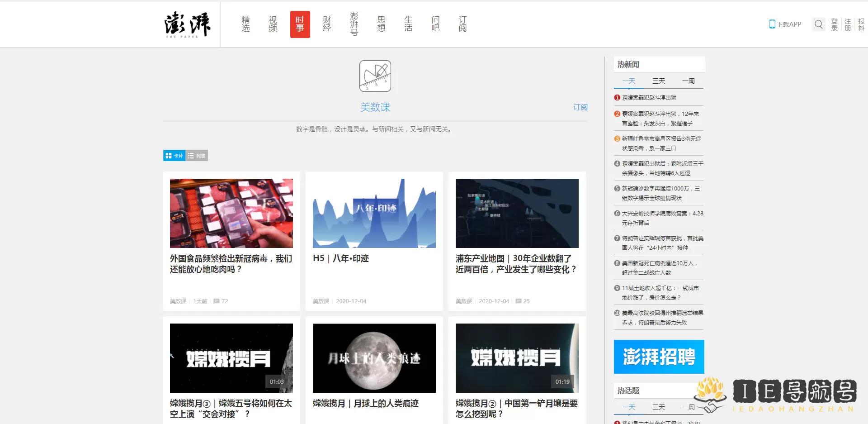
Task: Open the search magnifier icon
Action: pos(818,24)
